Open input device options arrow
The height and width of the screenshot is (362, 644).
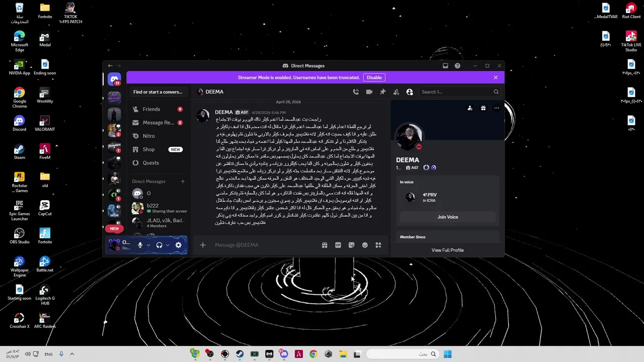[148, 245]
